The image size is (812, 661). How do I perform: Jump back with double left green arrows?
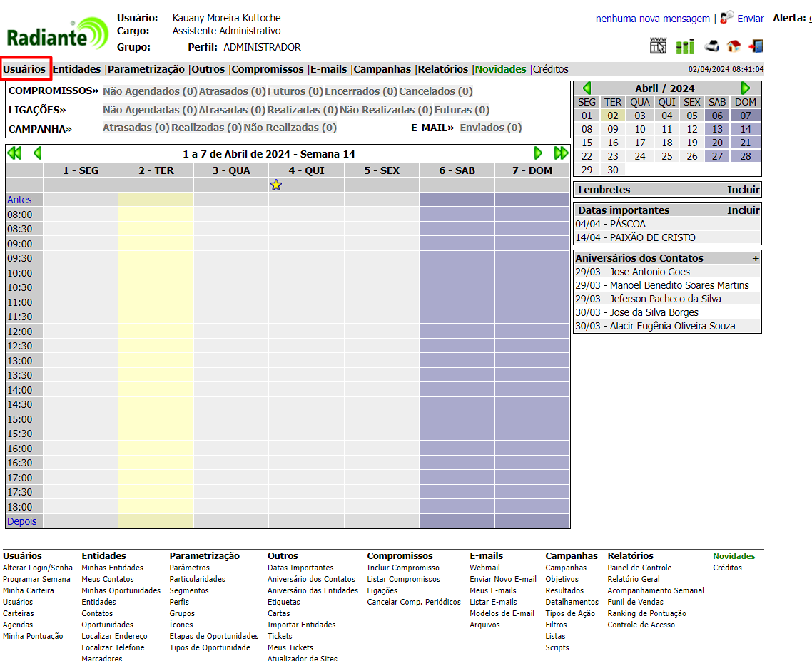click(x=14, y=153)
